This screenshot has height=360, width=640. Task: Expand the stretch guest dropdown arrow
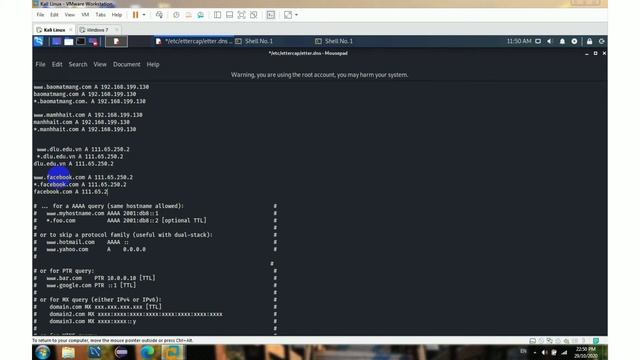(296, 15)
